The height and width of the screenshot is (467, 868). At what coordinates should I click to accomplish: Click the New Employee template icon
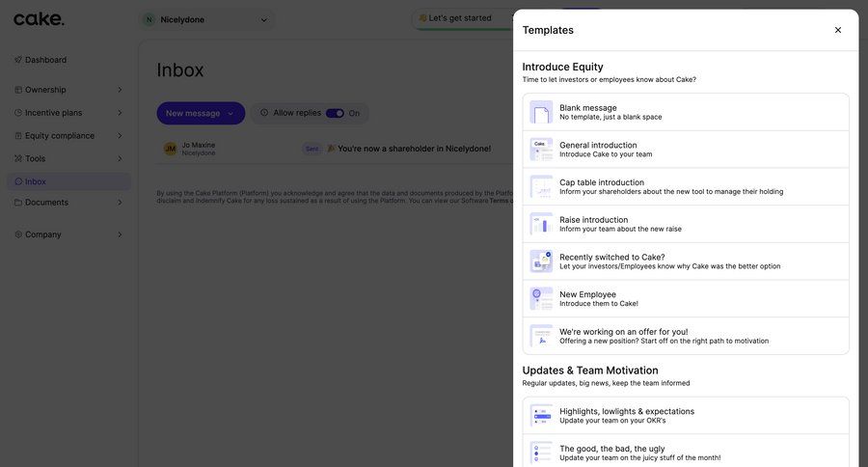click(541, 298)
